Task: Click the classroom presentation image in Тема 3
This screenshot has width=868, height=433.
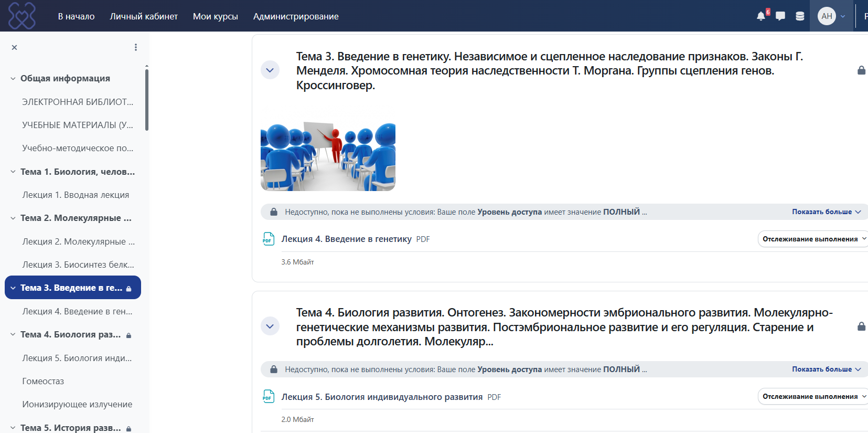Action: 328,157
